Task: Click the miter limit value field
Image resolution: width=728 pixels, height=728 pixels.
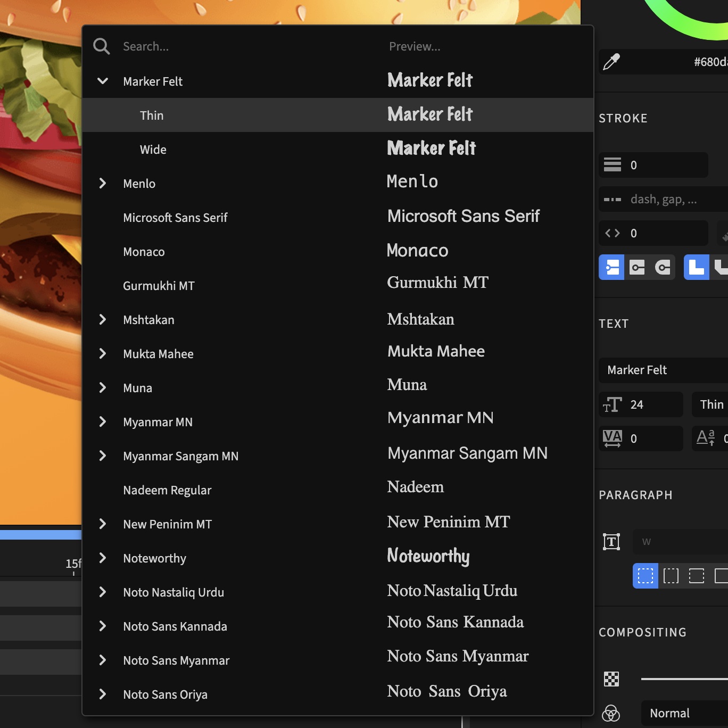Action: 653,233
